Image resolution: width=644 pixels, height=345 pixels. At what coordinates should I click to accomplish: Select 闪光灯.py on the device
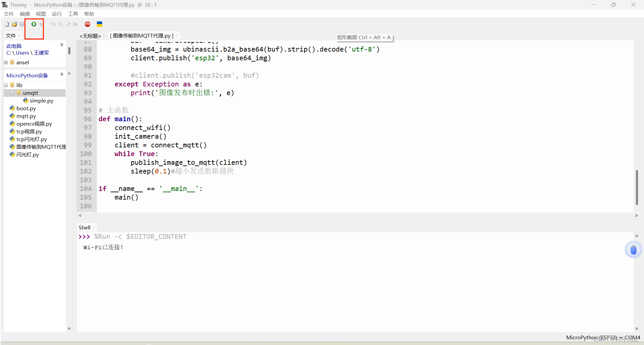point(27,154)
